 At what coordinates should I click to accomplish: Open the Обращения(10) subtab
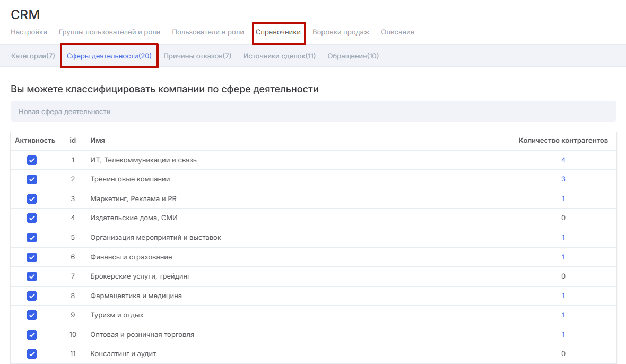[x=353, y=56]
